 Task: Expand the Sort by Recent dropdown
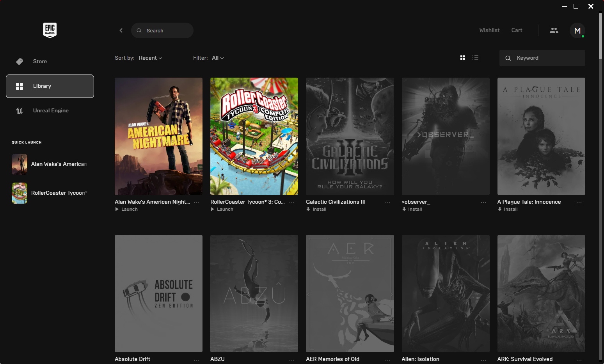[150, 58]
